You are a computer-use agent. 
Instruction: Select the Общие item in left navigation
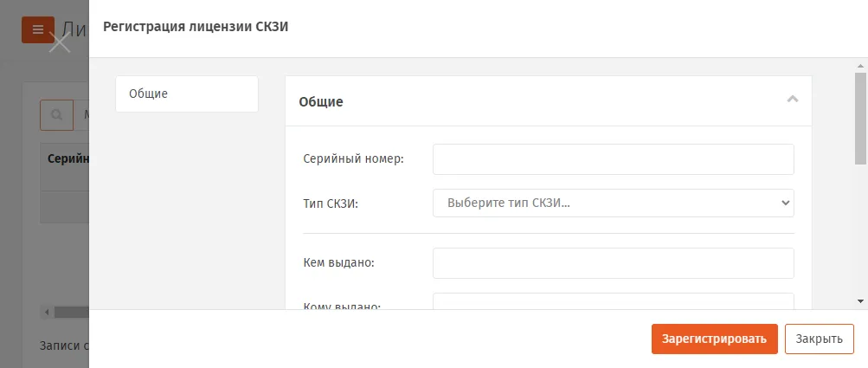point(187,94)
